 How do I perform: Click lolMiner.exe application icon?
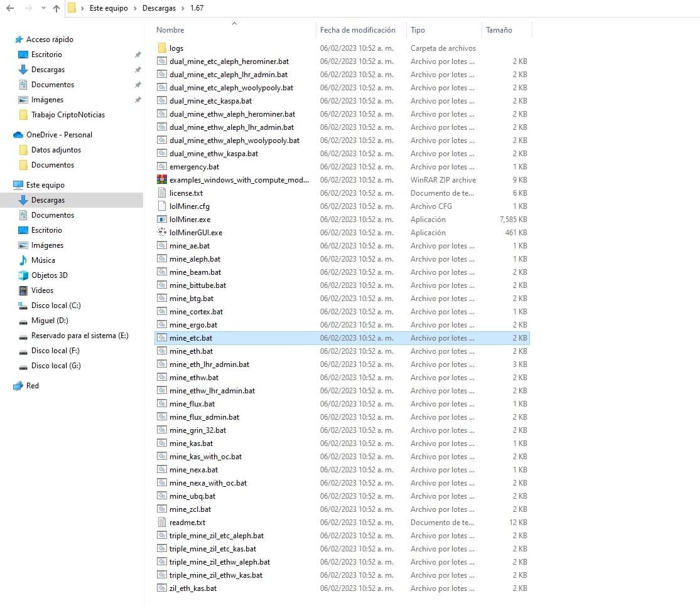click(x=162, y=219)
